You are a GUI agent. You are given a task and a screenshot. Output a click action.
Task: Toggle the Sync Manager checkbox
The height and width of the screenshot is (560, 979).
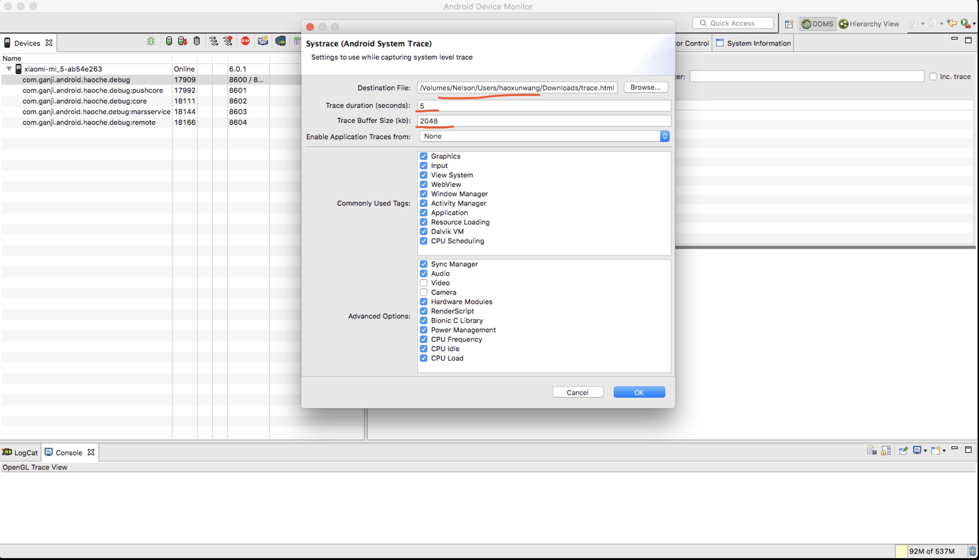pyautogui.click(x=424, y=264)
